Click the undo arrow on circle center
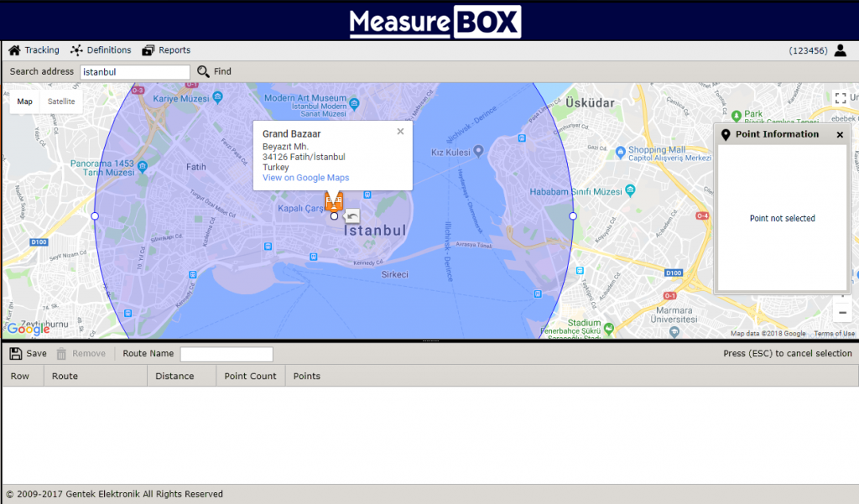Image resolution: width=859 pixels, height=504 pixels. [352, 216]
